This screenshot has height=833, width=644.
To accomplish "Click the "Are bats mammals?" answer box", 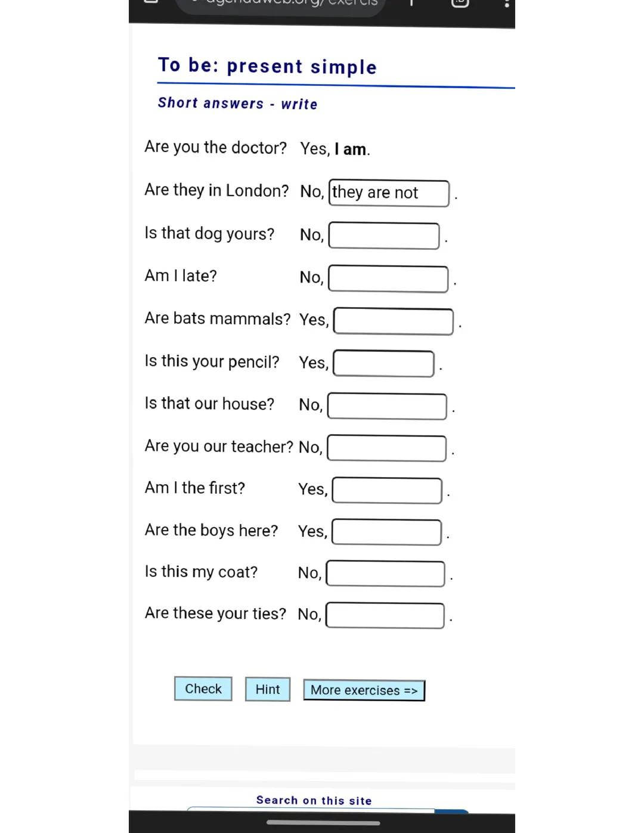I will coord(393,321).
